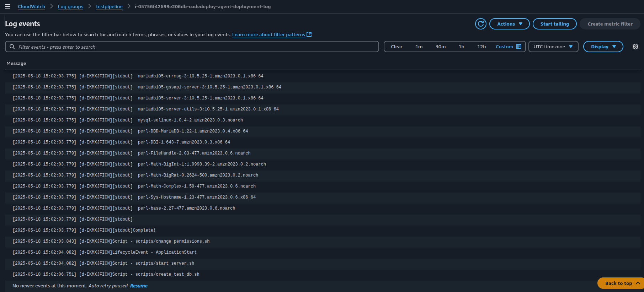This screenshot has height=292, width=644.
Task: Select the mariadb105-server-3:10.5.25 log row
Action: tap(323, 98)
